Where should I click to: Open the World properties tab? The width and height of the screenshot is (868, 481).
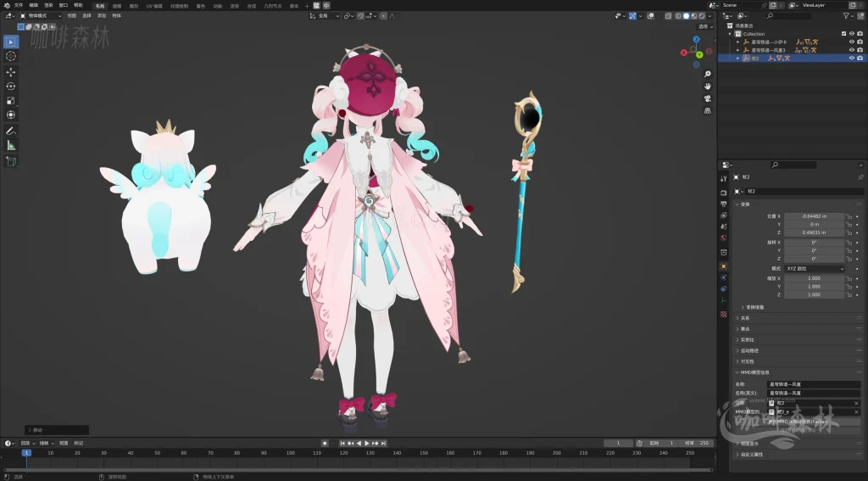pos(724,238)
